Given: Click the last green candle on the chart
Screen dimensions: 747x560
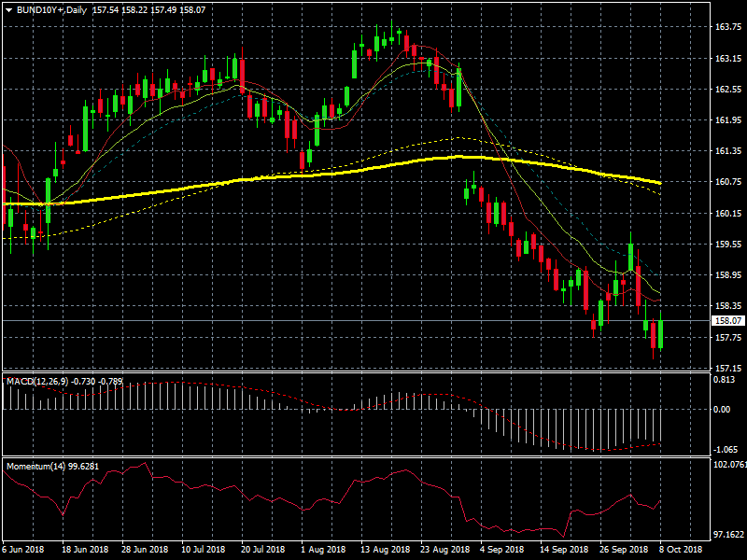Looking at the screenshot, I should [660, 334].
